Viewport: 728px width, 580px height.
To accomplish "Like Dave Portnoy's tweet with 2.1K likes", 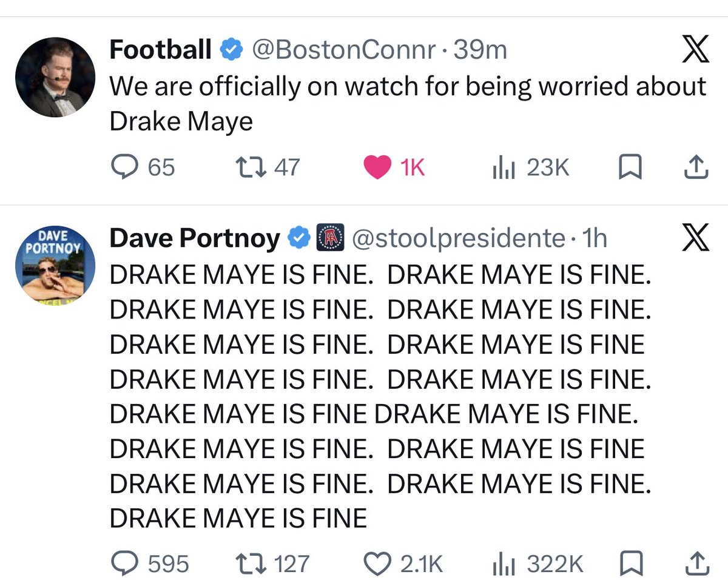I will (403, 565).
